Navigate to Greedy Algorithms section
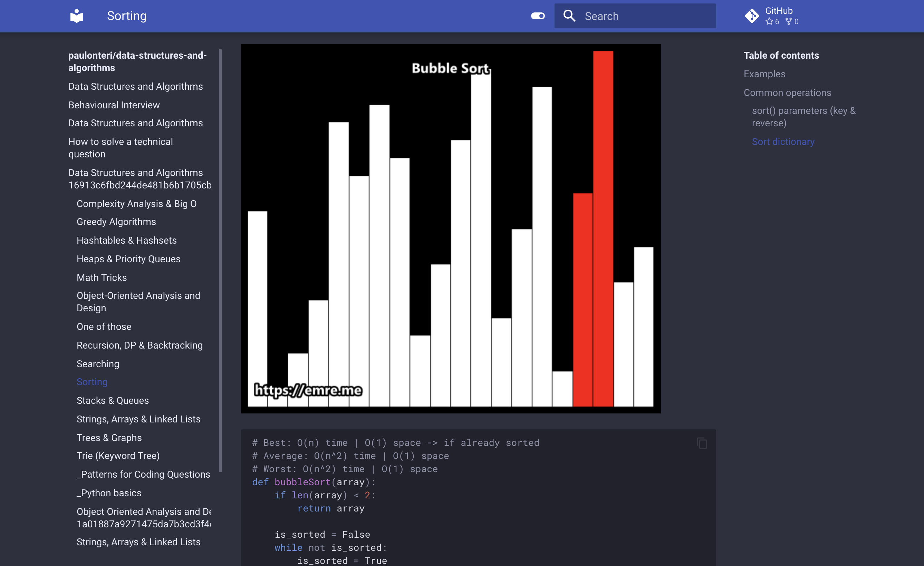924x566 pixels. pos(116,222)
